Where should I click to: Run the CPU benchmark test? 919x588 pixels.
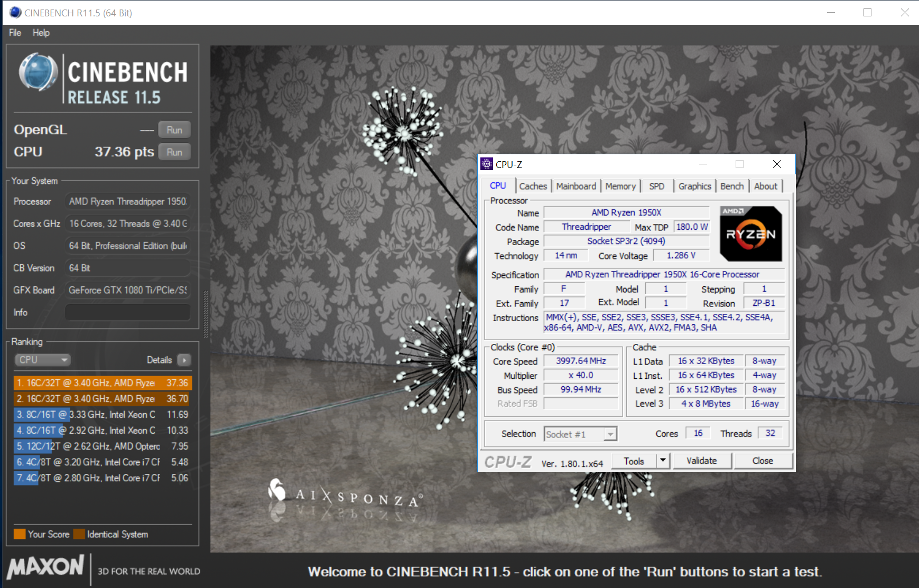[x=174, y=152]
